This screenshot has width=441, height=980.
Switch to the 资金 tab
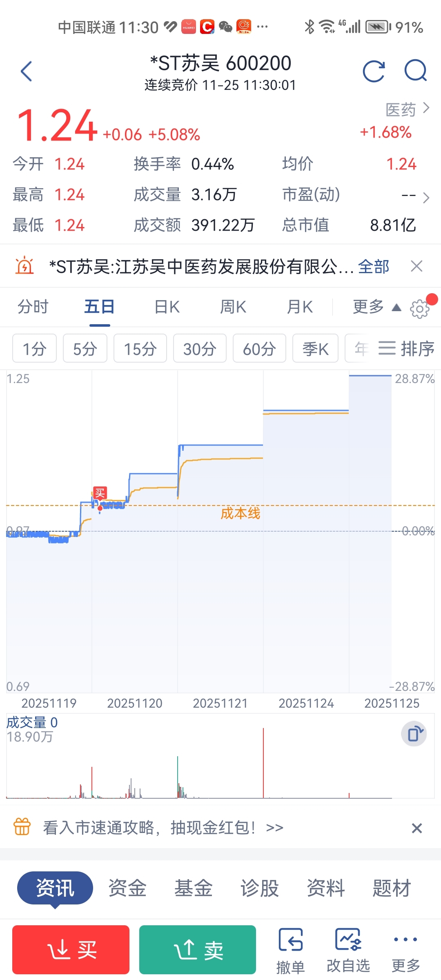pos(127,888)
